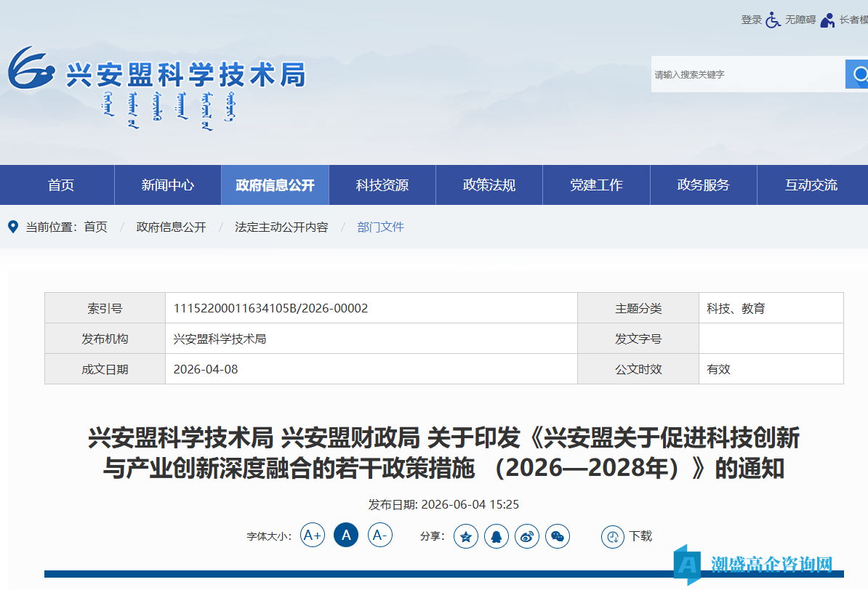Open the 政府信息公开 navigation tab
This screenshot has width=868, height=590.
[x=275, y=185]
